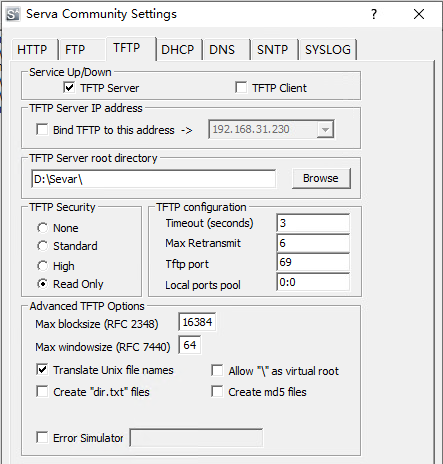Viewport: 443px width, 464px height.
Task: Enable the TFTP Client checkbox
Action: 241,88
